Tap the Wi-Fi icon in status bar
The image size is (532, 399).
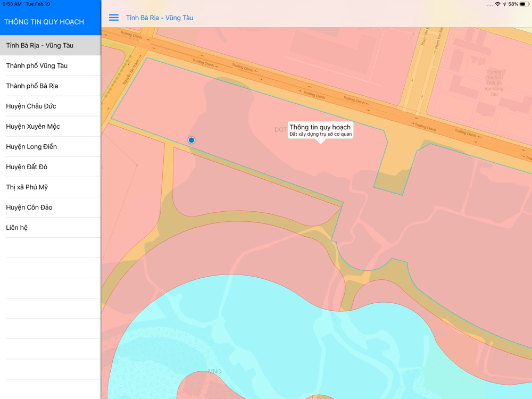click(497, 4)
